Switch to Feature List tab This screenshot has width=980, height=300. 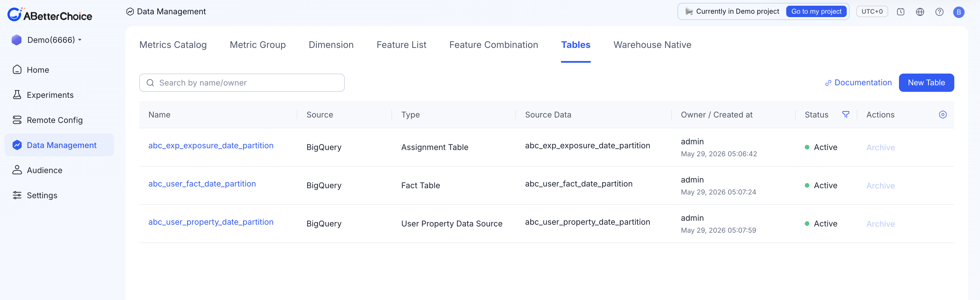point(401,45)
